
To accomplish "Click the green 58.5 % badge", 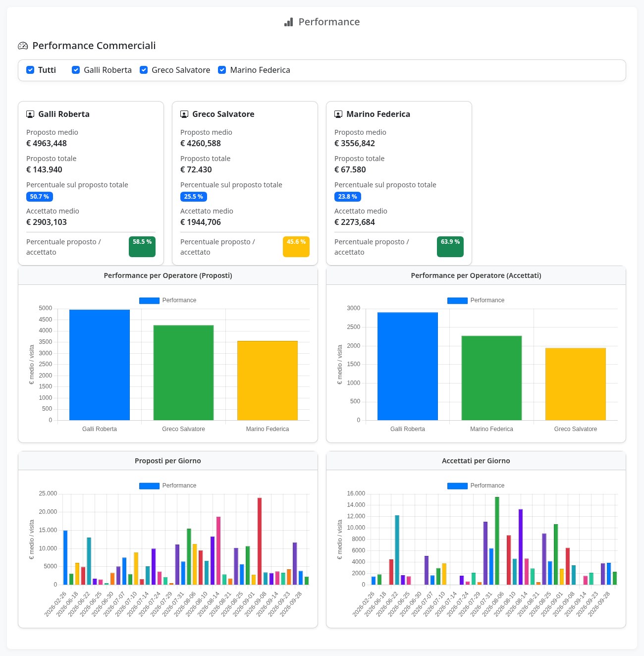I will [x=142, y=247].
